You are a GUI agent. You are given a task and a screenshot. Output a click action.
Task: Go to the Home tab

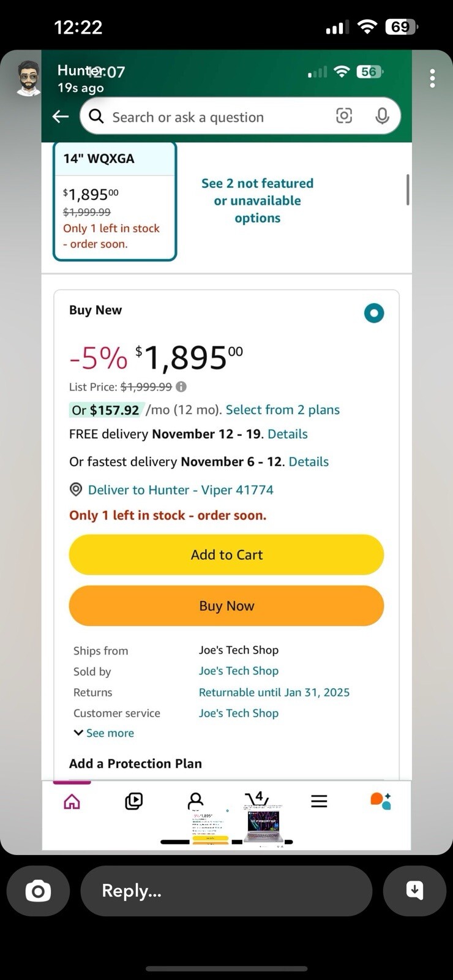coord(72,801)
